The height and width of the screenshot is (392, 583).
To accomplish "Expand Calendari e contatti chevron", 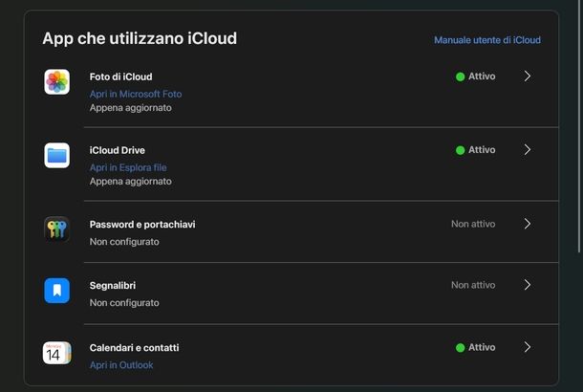I will (528, 347).
